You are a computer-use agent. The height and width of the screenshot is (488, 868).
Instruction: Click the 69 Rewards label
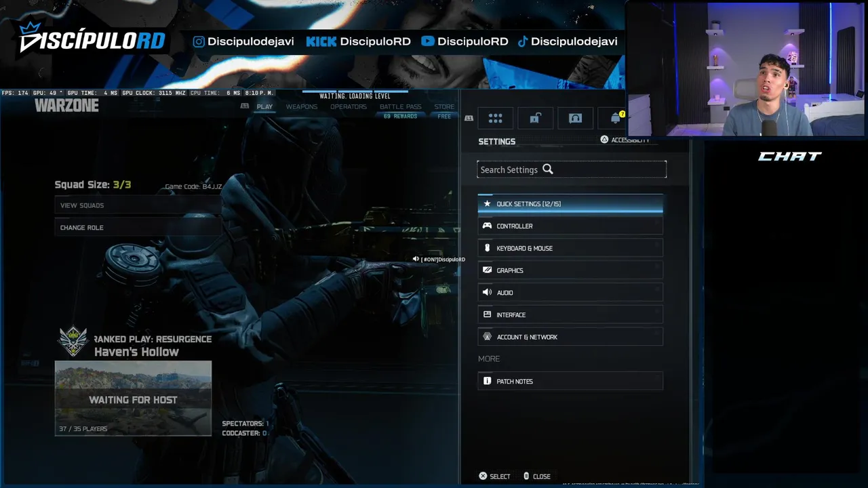click(400, 117)
